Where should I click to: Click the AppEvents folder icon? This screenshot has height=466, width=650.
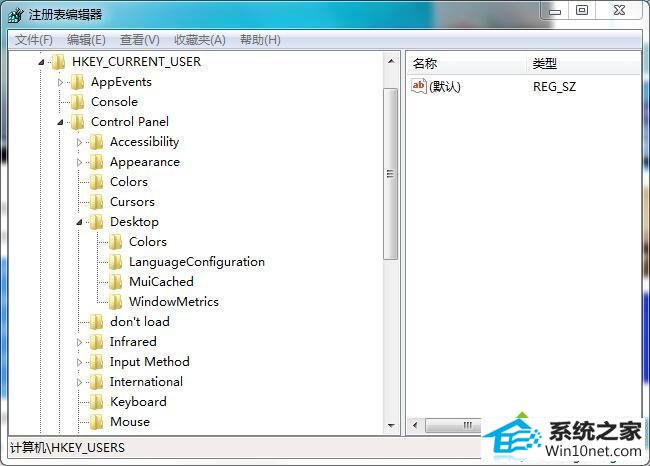[78, 82]
